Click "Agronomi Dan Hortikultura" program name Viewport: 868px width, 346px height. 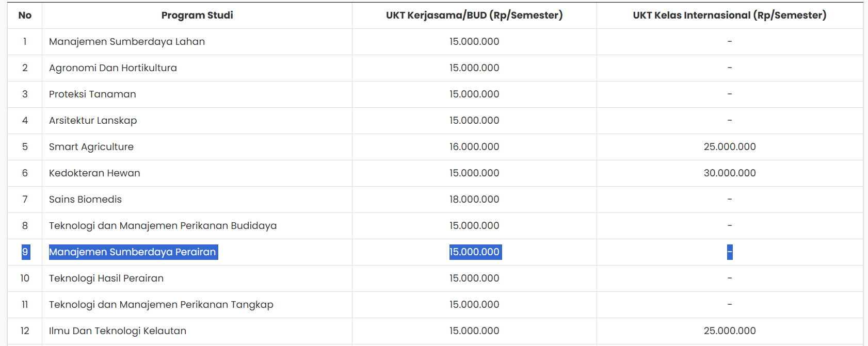[113, 68]
